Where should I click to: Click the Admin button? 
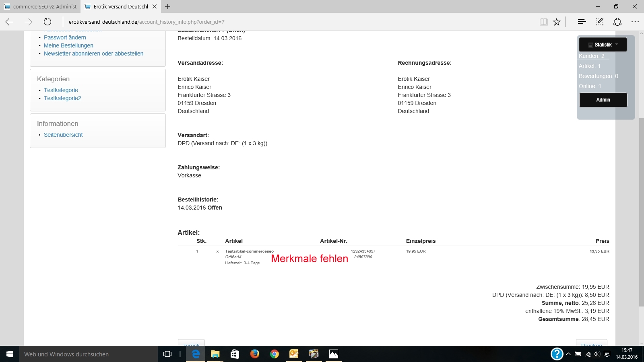pyautogui.click(x=603, y=100)
